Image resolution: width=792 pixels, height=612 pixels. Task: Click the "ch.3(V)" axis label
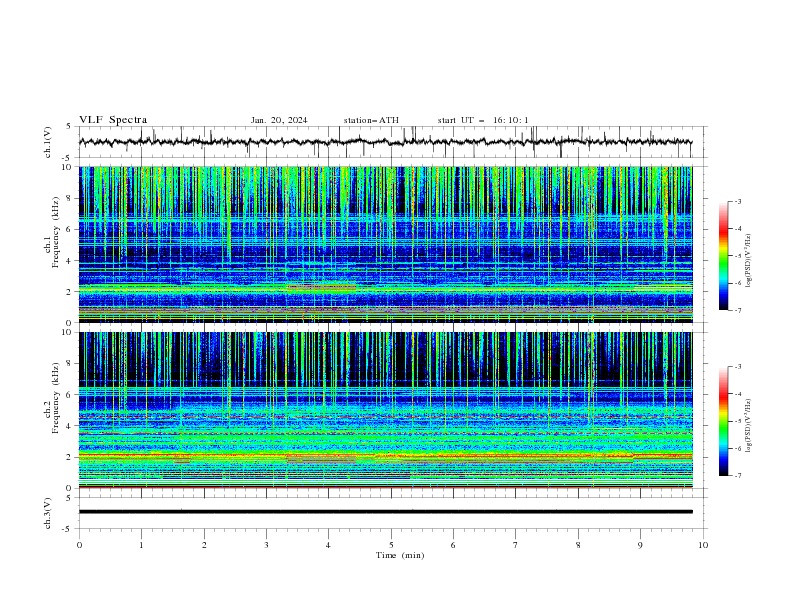pyautogui.click(x=48, y=513)
